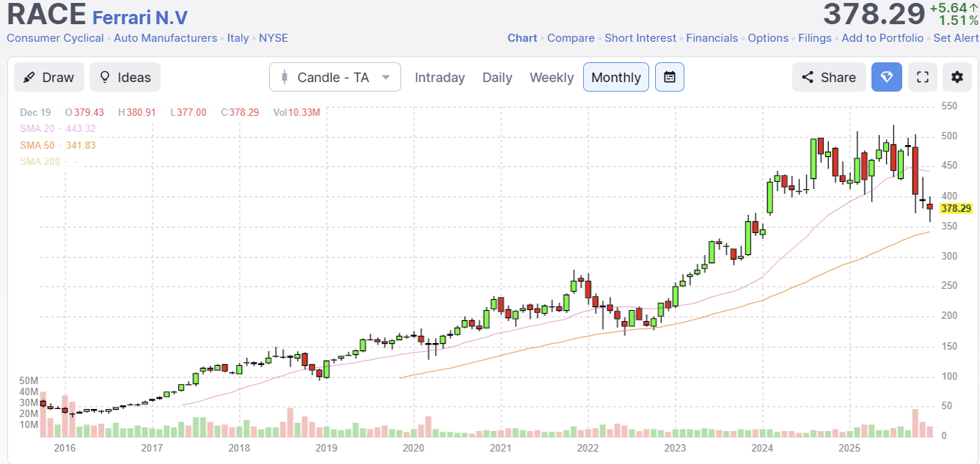Switch to the Intraday timeframe

pyautogui.click(x=439, y=77)
